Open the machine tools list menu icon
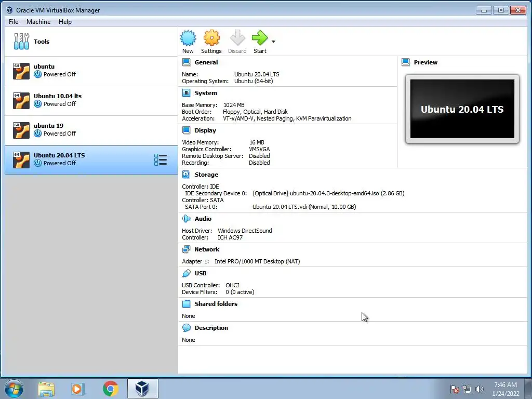This screenshot has height=399, width=532. [161, 160]
